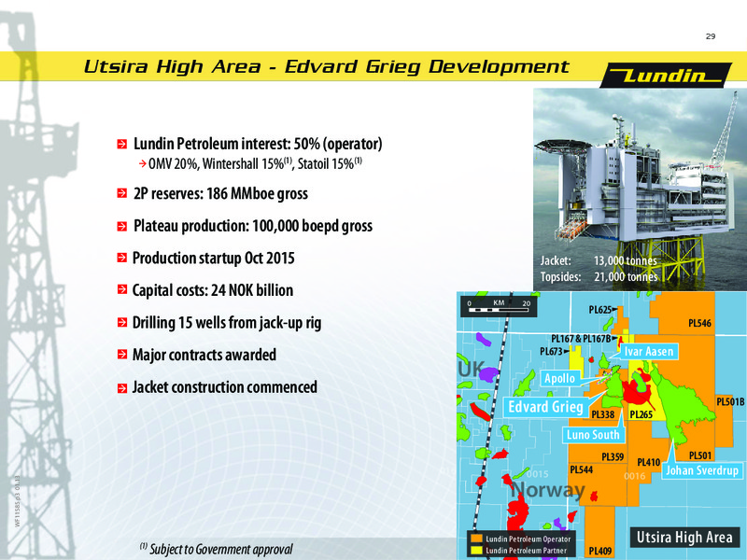Click 'Drilling 15 wells from jack-up rig'

click(x=227, y=323)
